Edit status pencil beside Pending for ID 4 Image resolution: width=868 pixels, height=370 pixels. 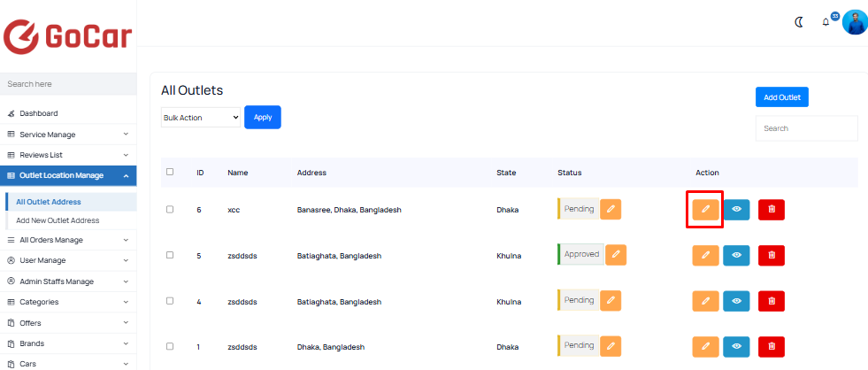pos(611,300)
